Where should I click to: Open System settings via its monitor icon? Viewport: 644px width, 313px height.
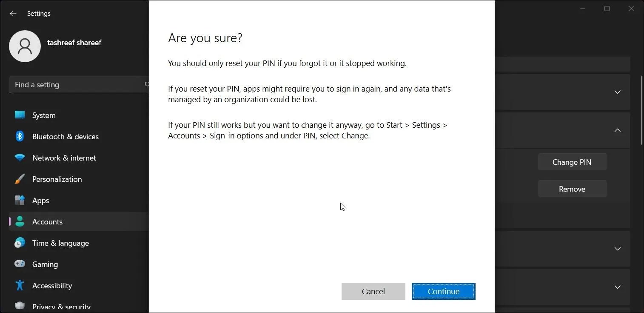point(20,115)
